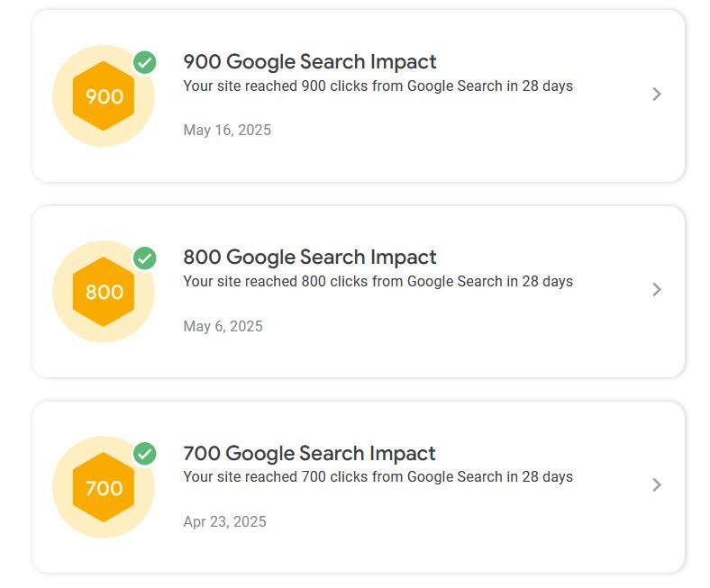Expand the 800 Google Search Impact chevron
Image resolution: width=710 pixels, height=588 pixels.
657,289
